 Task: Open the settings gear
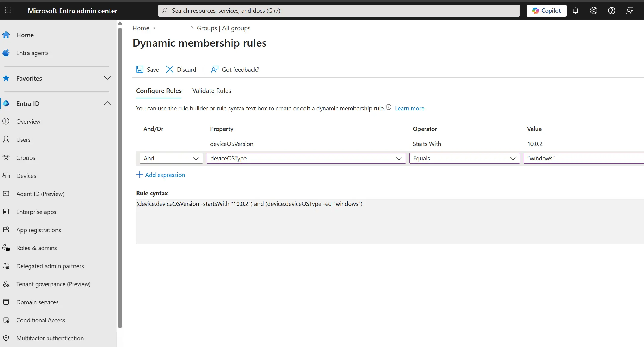pos(594,11)
